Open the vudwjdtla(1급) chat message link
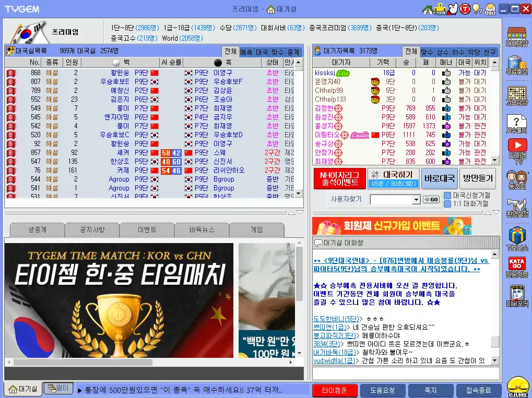The width and height of the screenshot is (532, 398). pyautogui.click(x=334, y=361)
